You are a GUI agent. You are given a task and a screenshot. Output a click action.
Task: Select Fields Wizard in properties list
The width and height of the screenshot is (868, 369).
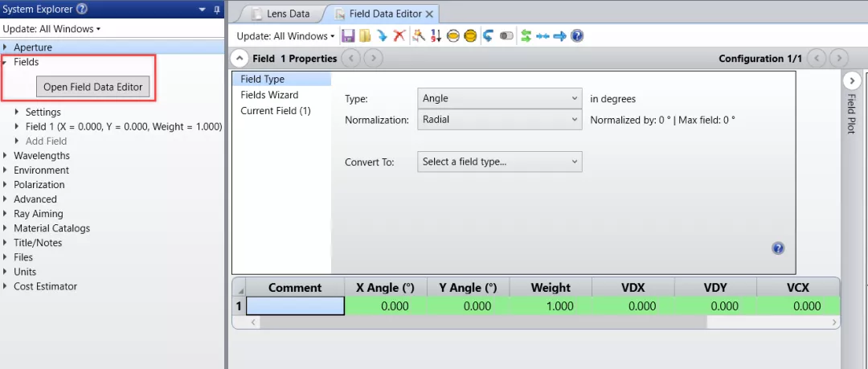pos(269,95)
